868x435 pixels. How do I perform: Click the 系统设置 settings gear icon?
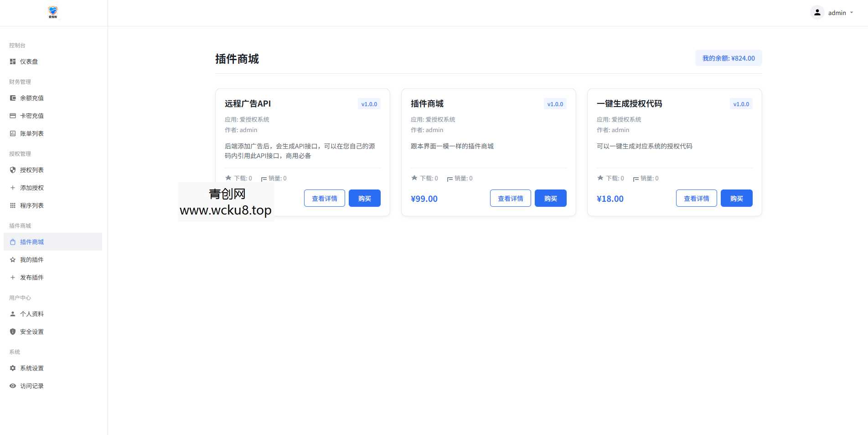pos(12,368)
